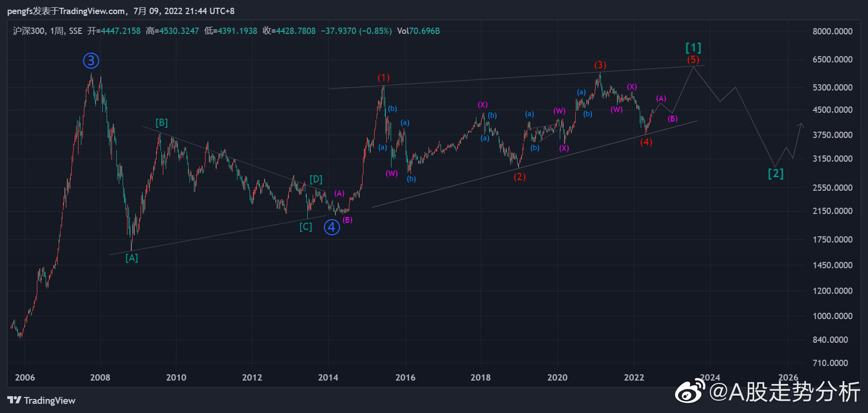Click the change value −37.9370 (−0.85%)
The image size is (868, 413).
click(x=356, y=31)
